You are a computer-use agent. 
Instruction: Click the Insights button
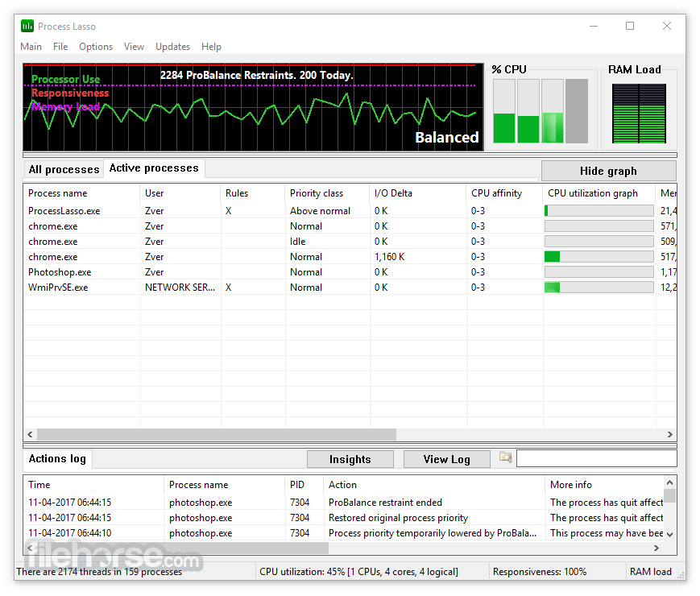pos(350,459)
